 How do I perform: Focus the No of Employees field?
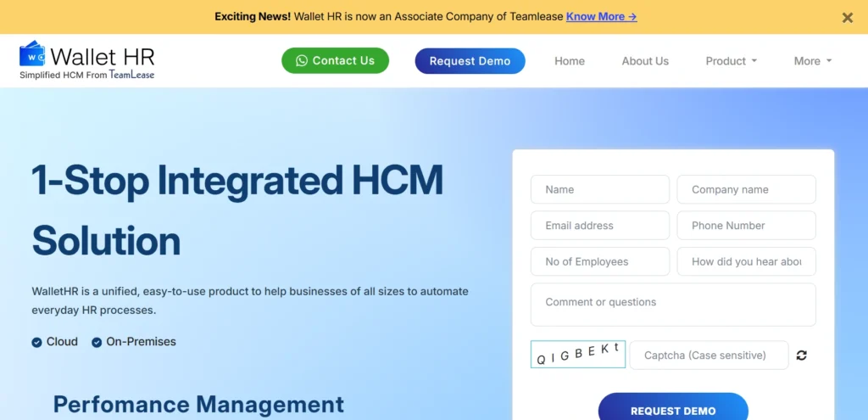point(599,261)
